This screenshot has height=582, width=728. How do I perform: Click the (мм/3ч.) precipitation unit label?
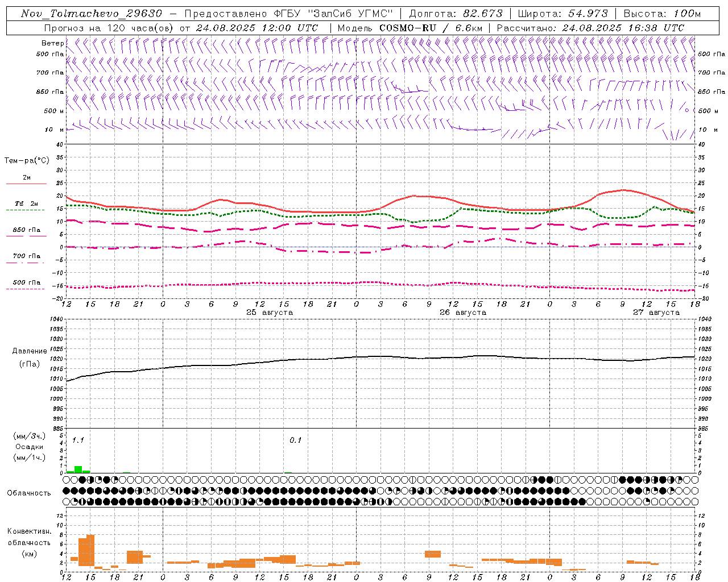click(x=30, y=436)
